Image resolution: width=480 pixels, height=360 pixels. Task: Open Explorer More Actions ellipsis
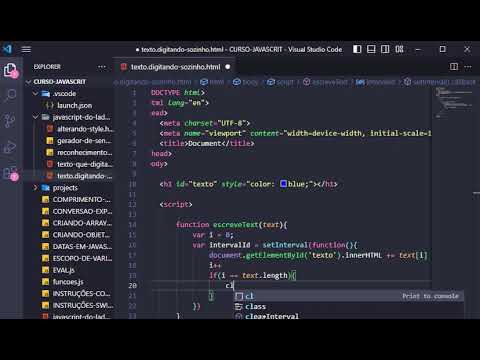pyautogui.click(x=102, y=67)
